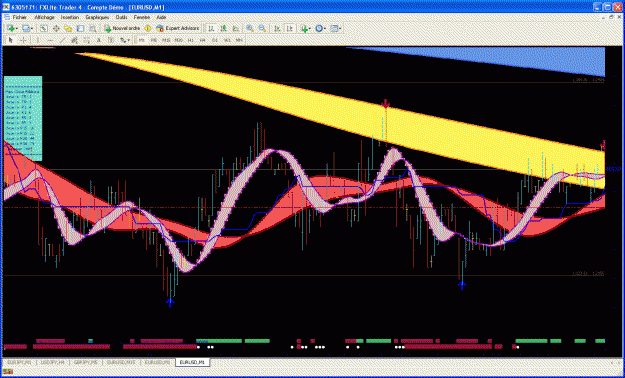Toggle chart auto scroll
The image size is (625, 378).
click(277, 28)
